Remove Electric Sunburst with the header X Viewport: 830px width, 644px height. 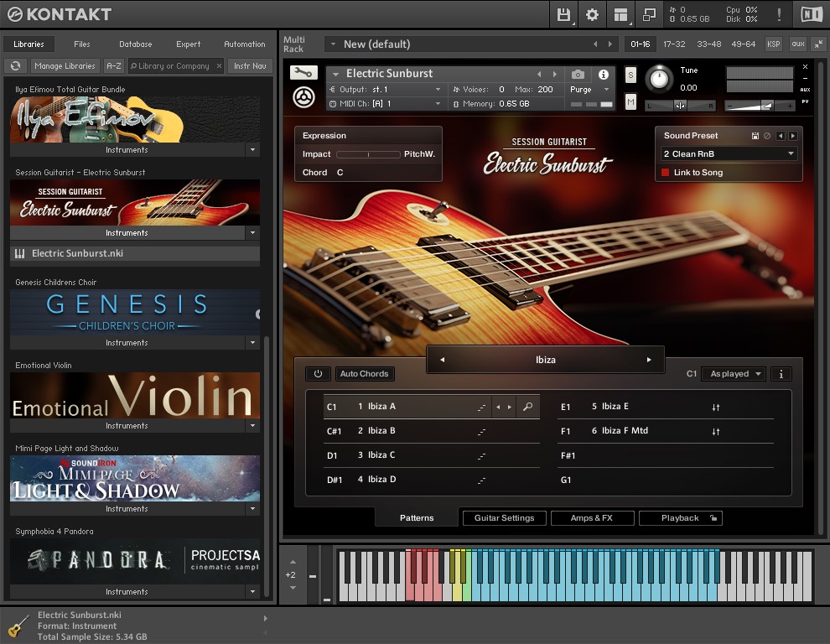pos(805,67)
